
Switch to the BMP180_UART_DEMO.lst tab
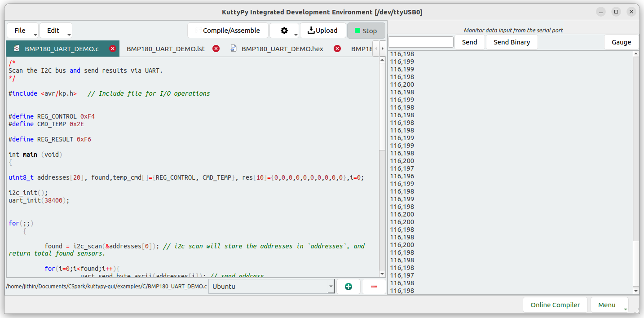(166, 49)
